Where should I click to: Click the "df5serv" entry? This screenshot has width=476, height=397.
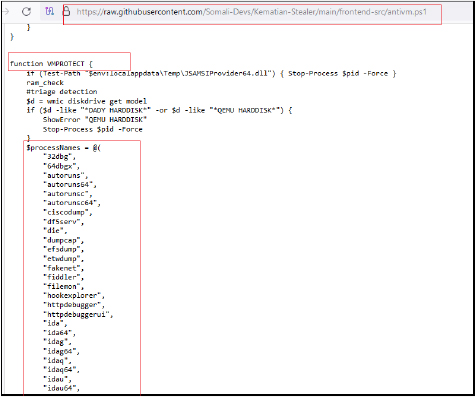coord(63,222)
